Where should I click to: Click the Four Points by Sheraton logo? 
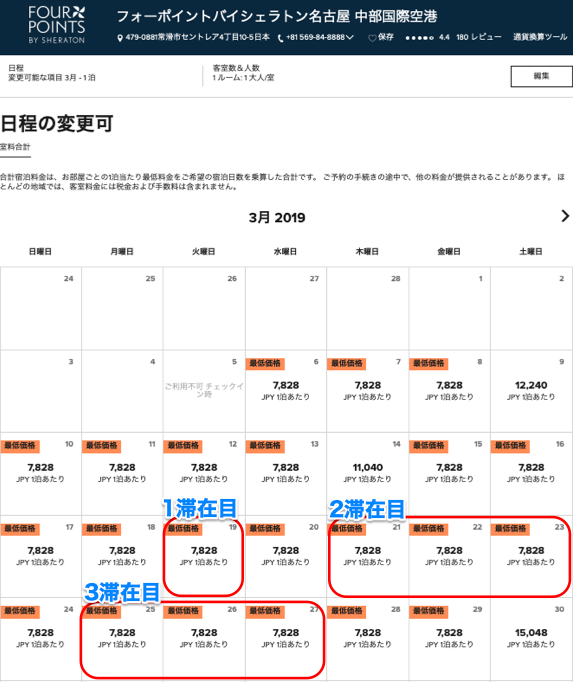point(57,25)
